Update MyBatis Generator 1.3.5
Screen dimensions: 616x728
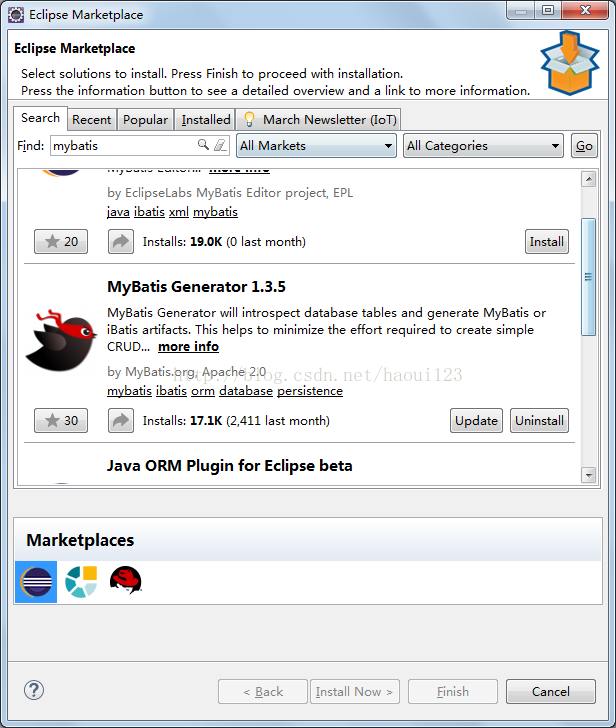(x=476, y=421)
